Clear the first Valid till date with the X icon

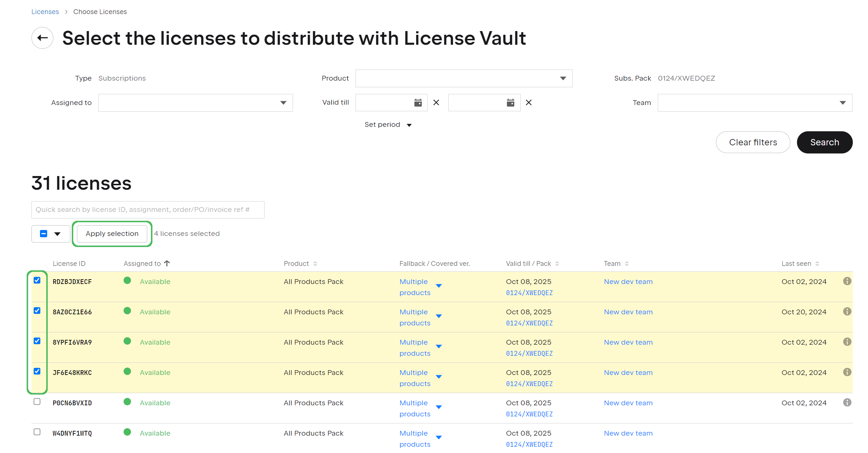[x=436, y=102]
